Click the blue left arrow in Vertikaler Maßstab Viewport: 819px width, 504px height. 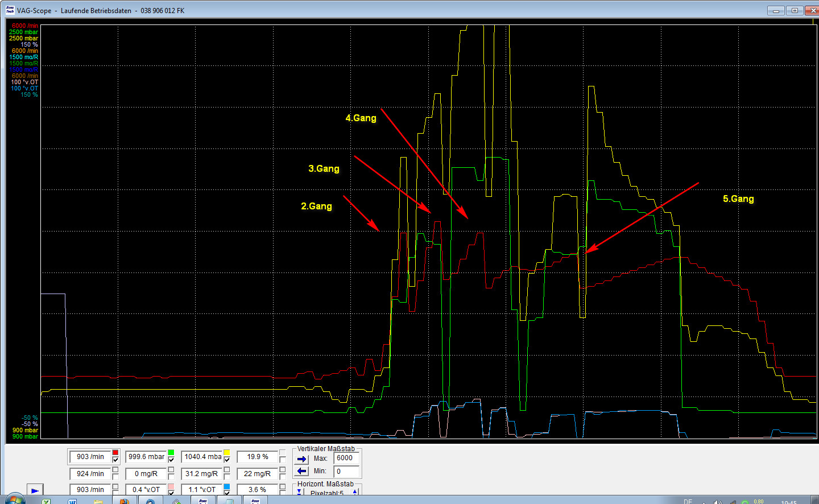[301, 471]
